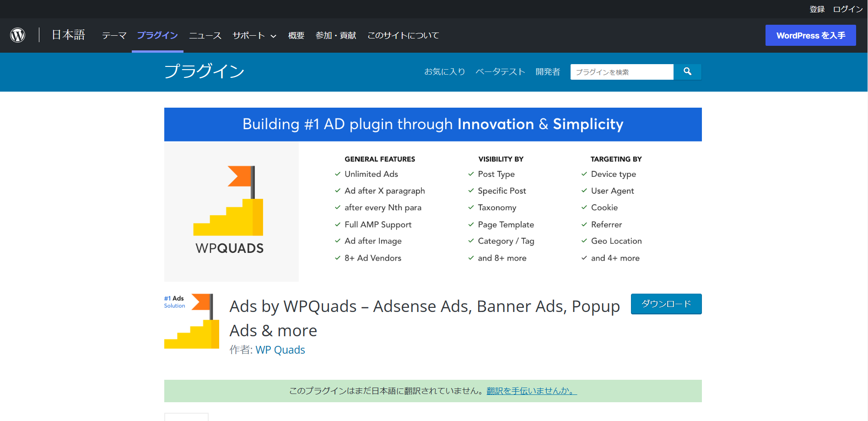Click the 'VISIBILITY BY' heading
The image size is (868, 421).
(501, 159)
